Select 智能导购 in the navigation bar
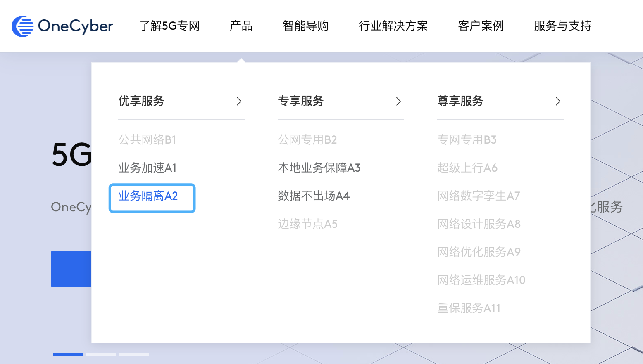This screenshot has height=364, width=643. click(x=305, y=26)
